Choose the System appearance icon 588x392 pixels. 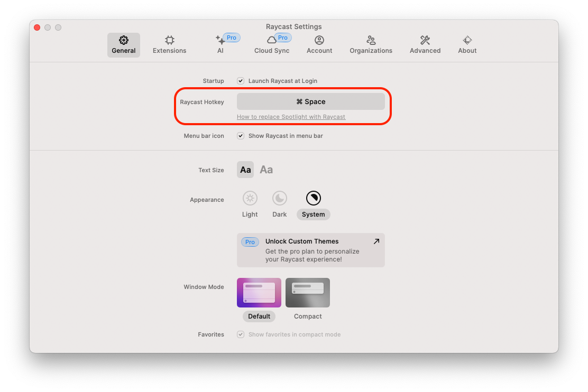(x=314, y=198)
